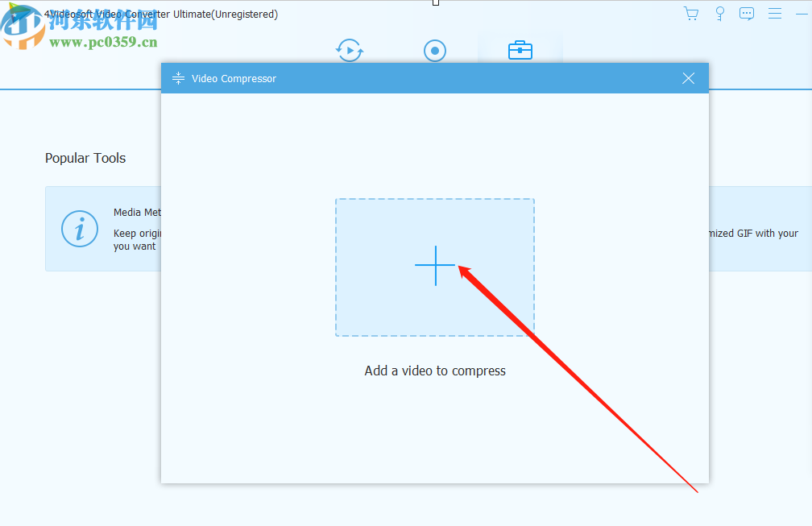Close the Video Compressor dialog
Screen dimensions: 812x526
tap(689, 78)
